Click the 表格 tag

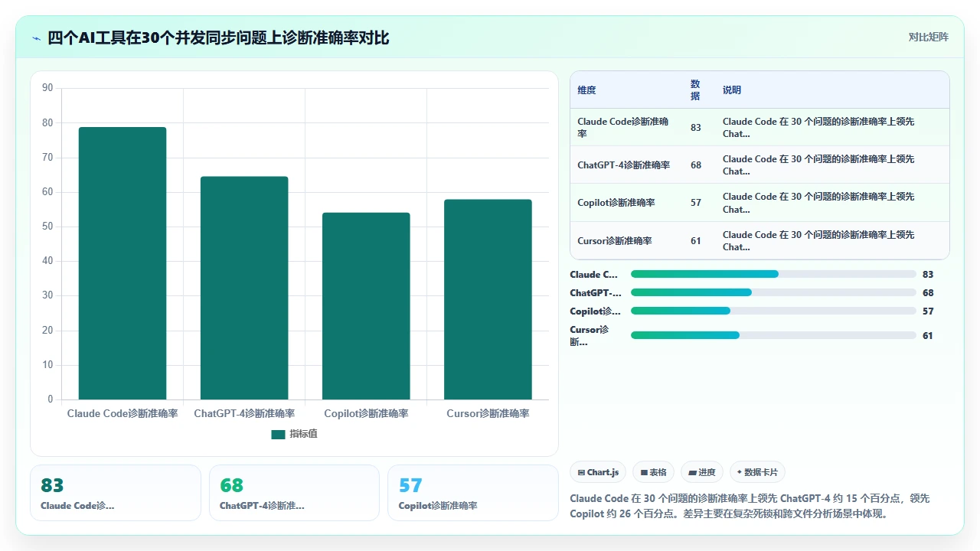(x=653, y=472)
